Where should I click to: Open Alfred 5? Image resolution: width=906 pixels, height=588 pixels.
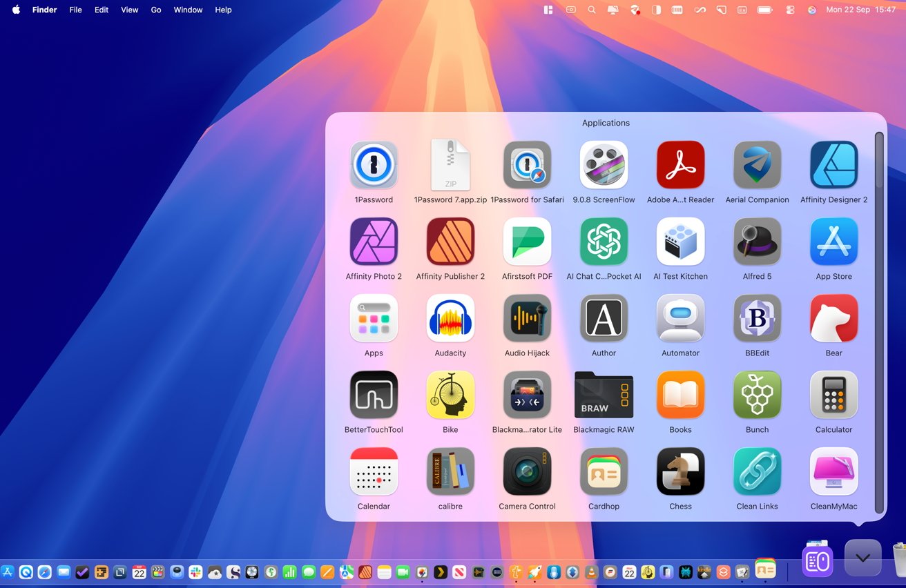click(x=757, y=242)
